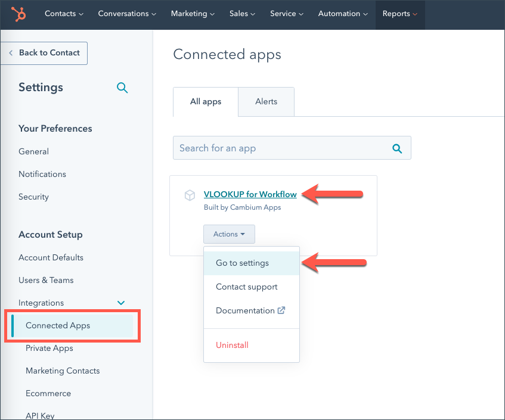Click the VLOOKUP app cube icon
The image size is (505, 420).
point(190,195)
